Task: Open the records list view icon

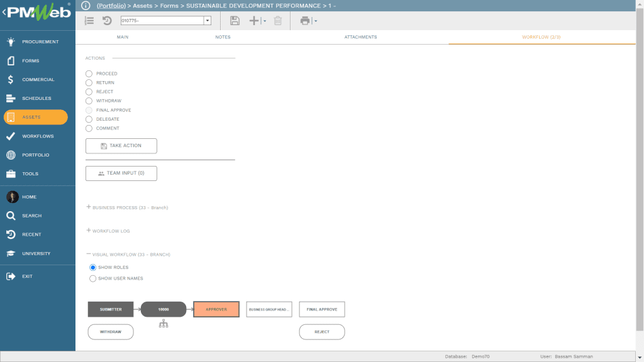Action: pos(89,21)
